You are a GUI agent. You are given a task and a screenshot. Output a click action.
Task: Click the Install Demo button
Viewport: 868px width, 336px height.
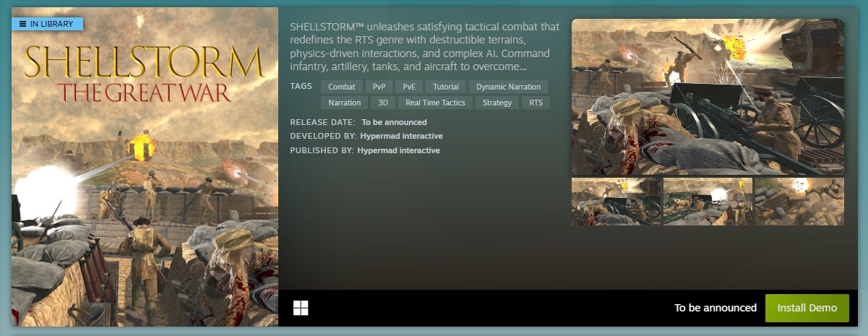807,308
